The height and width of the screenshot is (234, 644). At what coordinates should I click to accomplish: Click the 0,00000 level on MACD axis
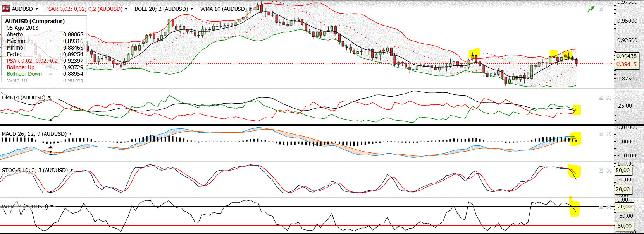click(x=627, y=142)
